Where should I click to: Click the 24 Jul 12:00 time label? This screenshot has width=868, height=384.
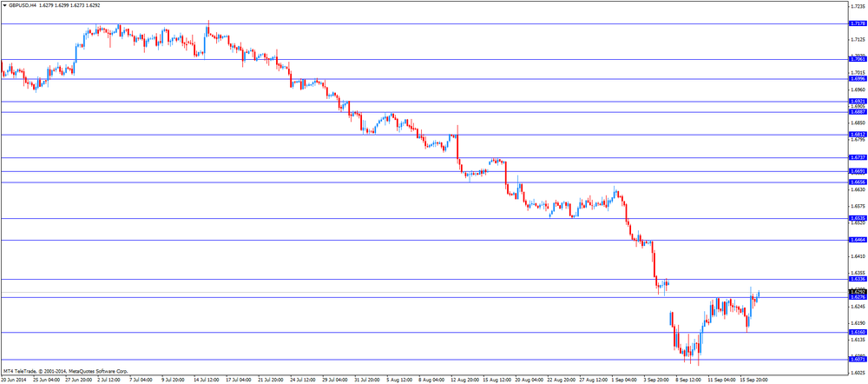pos(305,381)
